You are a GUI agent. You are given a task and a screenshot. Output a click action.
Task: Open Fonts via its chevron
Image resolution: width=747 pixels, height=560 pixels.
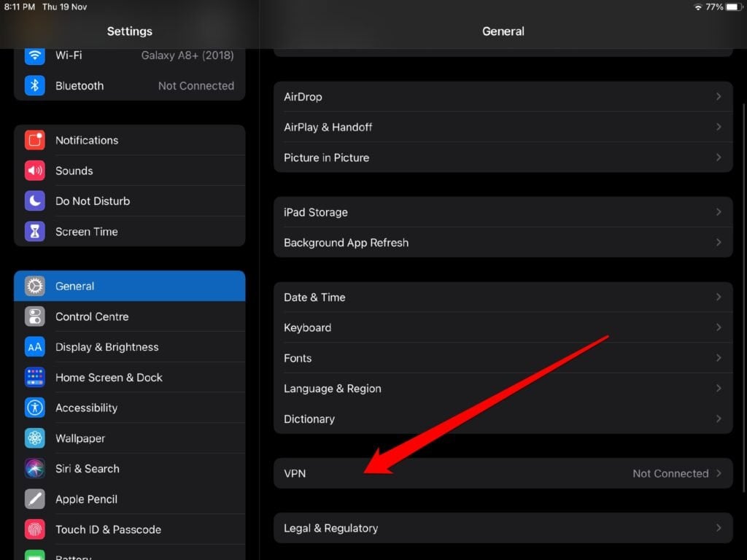(x=719, y=358)
